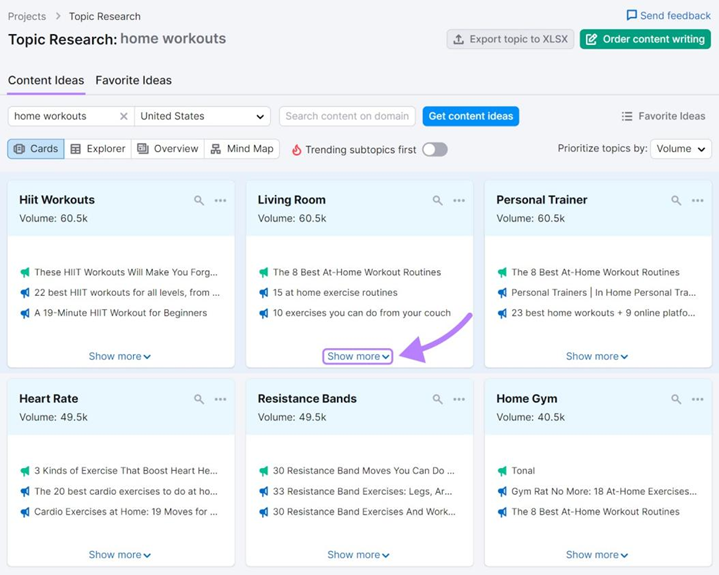Switch to Mind Map view
This screenshot has width=719, height=575.
click(241, 149)
